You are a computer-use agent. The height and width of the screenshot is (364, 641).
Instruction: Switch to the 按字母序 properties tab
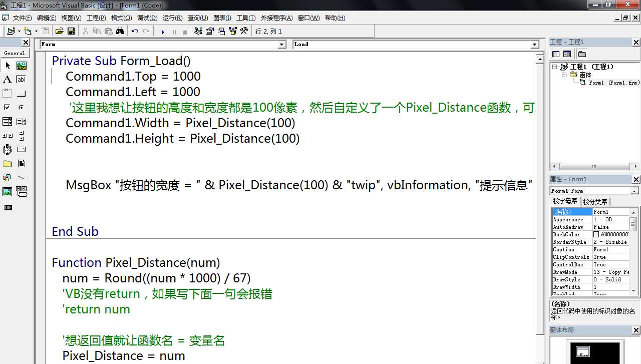[x=565, y=201]
